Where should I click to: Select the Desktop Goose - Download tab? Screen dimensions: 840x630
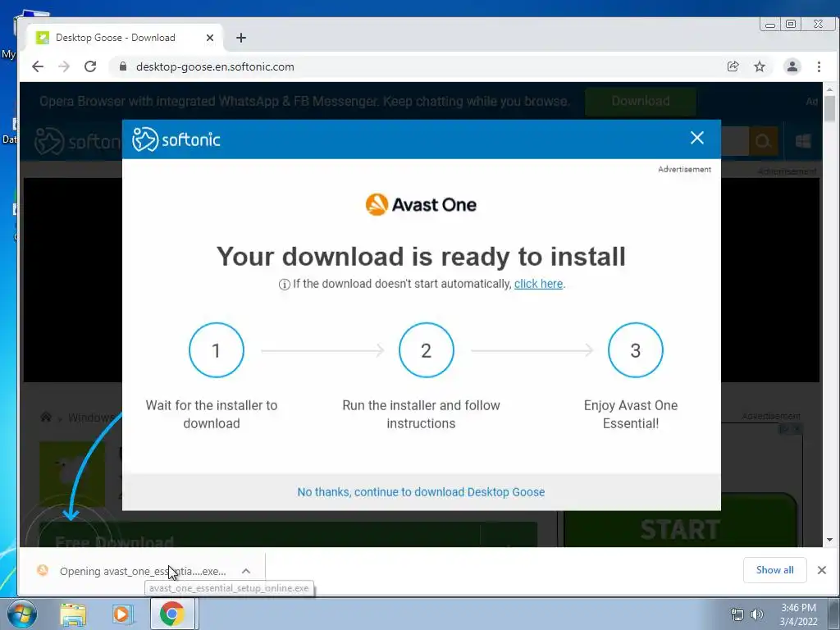125,38
